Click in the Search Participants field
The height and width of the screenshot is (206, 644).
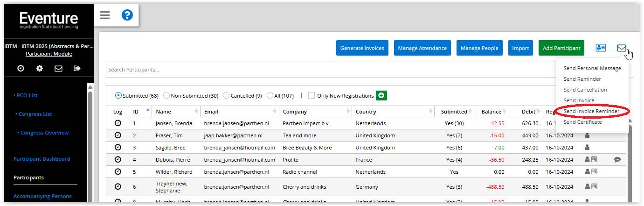click(x=326, y=70)
